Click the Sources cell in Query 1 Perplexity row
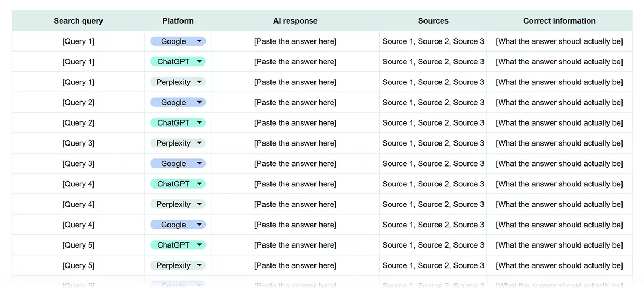Screen dimensions: 644x289 pos(433,82)
